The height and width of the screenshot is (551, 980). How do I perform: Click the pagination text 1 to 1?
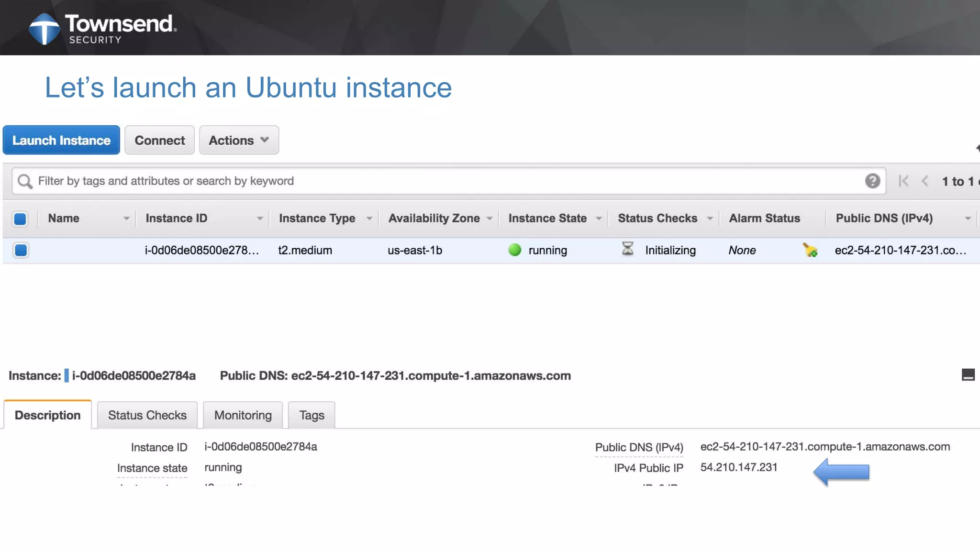(958, 181)
